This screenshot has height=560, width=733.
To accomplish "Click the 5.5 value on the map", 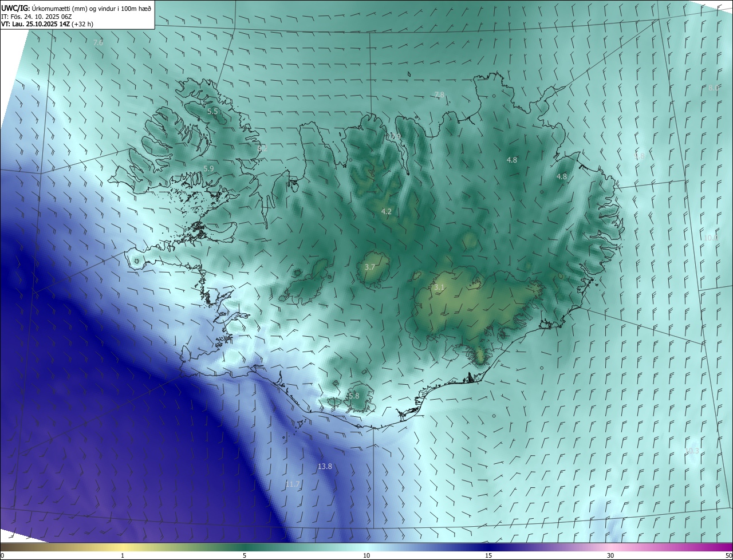I will click(x=212, y=111).
